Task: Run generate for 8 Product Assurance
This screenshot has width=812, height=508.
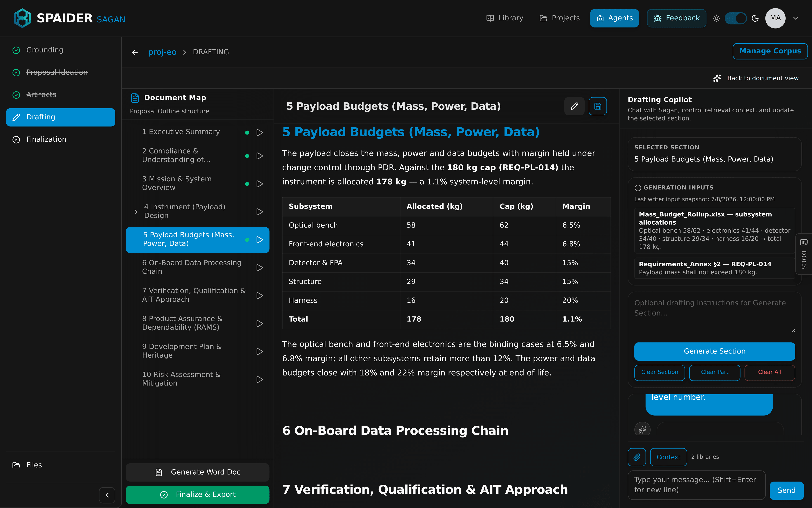Action: (259, 323)
